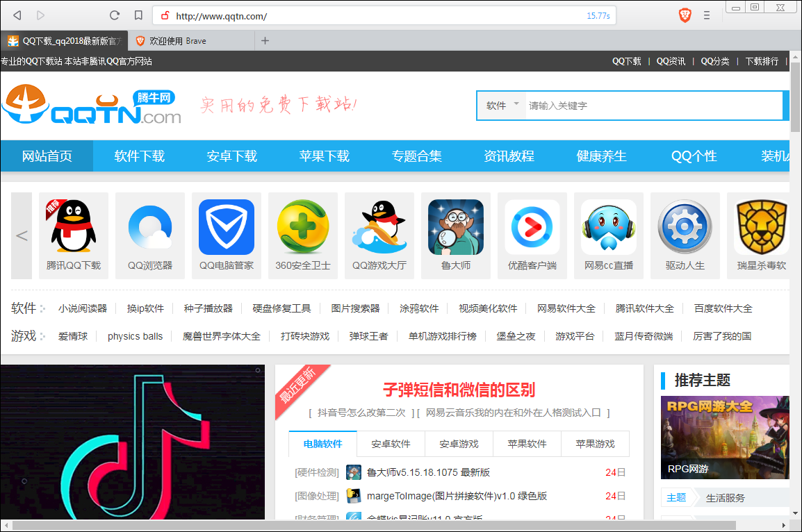Collapse the app carousel with left arrow
Screen dimensions: 802x532
pyautogui.click(x=21, y=235)
